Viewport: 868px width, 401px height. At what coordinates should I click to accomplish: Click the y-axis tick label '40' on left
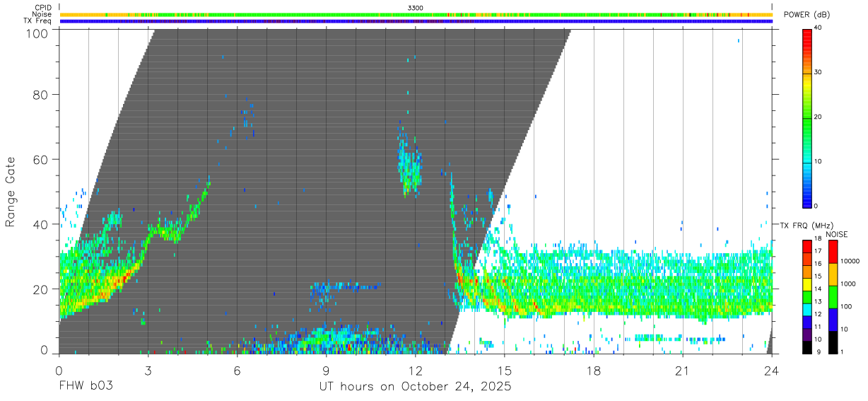pos(42,225)
